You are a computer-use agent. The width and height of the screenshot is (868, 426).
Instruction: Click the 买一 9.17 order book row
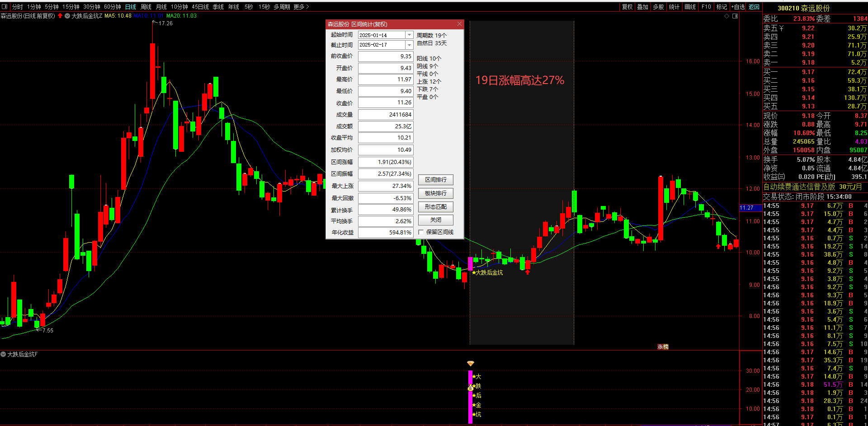point(815,72)
